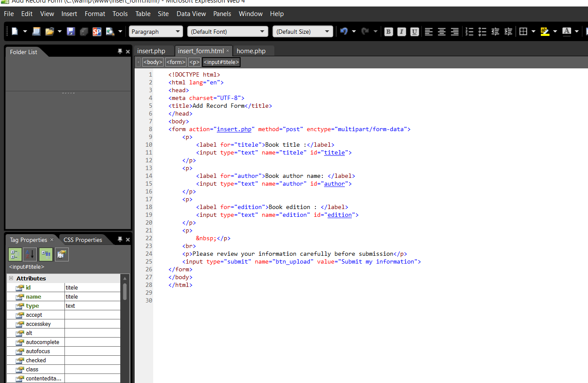Toggle Align Text Left

tap(429, 32)
